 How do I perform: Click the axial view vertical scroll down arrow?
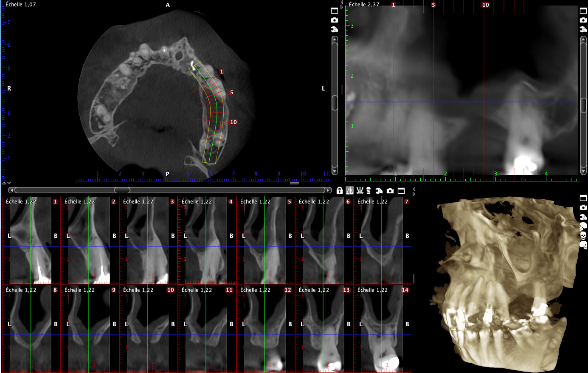335,171
